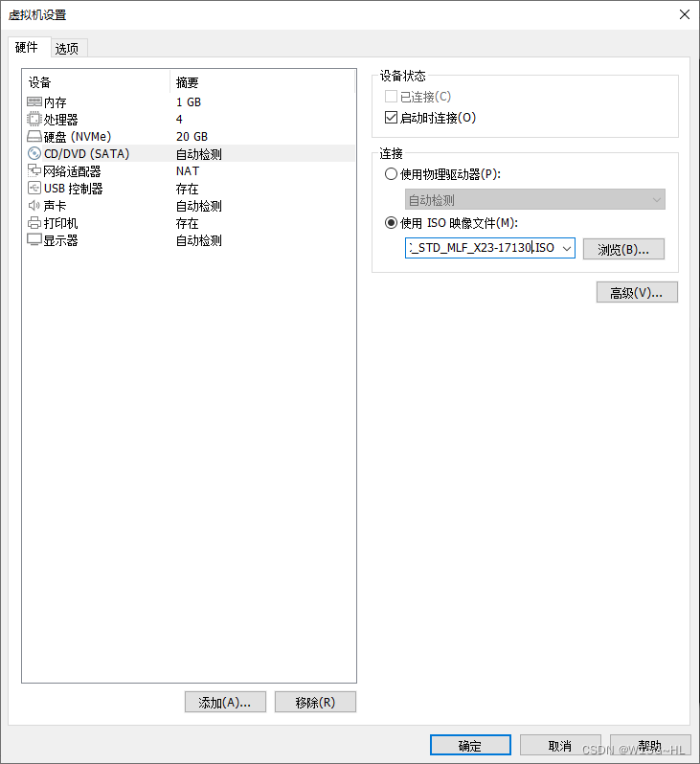Click the 浏览(B)... browse button
The width and height of the screenshot is (700, 764).
(623, 249)
